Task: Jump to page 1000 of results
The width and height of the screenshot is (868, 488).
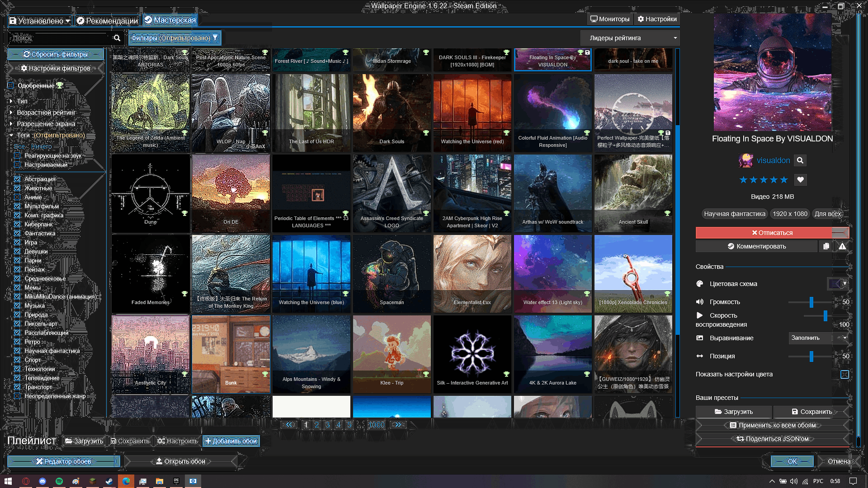Action: click(x=377, y=425)
